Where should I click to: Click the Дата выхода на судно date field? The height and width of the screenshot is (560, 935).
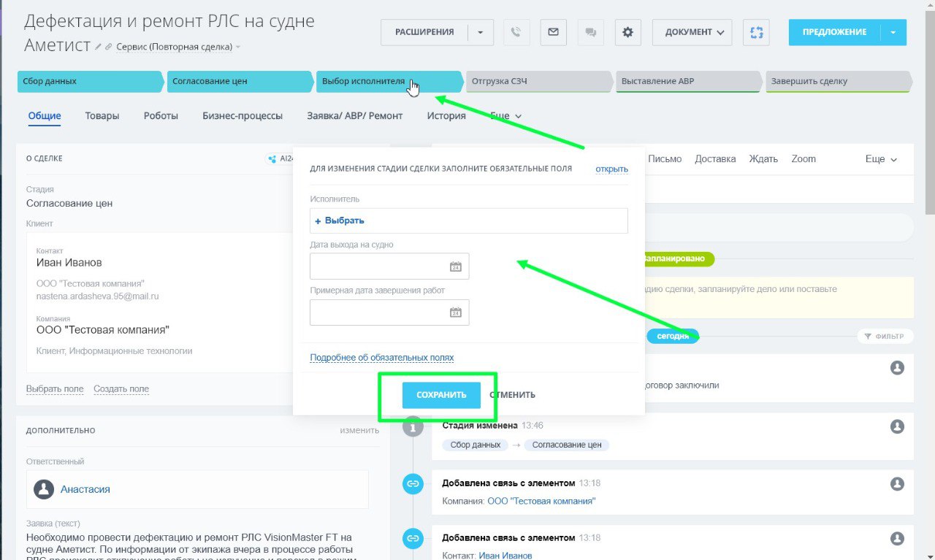[389, 266]
